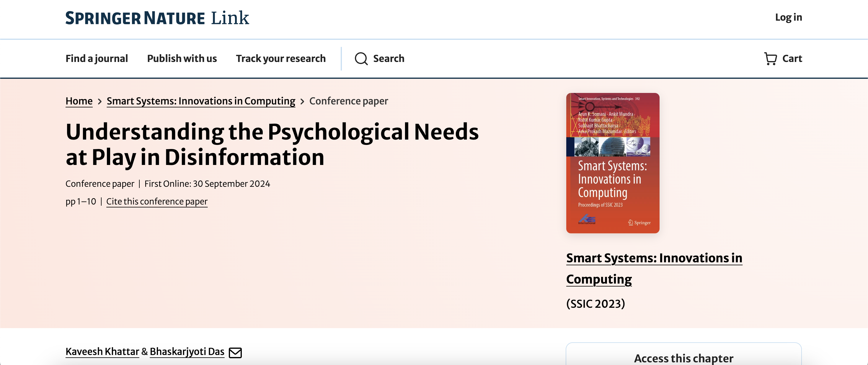Image resolution: width=868 pixels, height=365 pixels.
Task: Open author Bhaskarjyoti Das's link
Action: [x=187, y=351]
